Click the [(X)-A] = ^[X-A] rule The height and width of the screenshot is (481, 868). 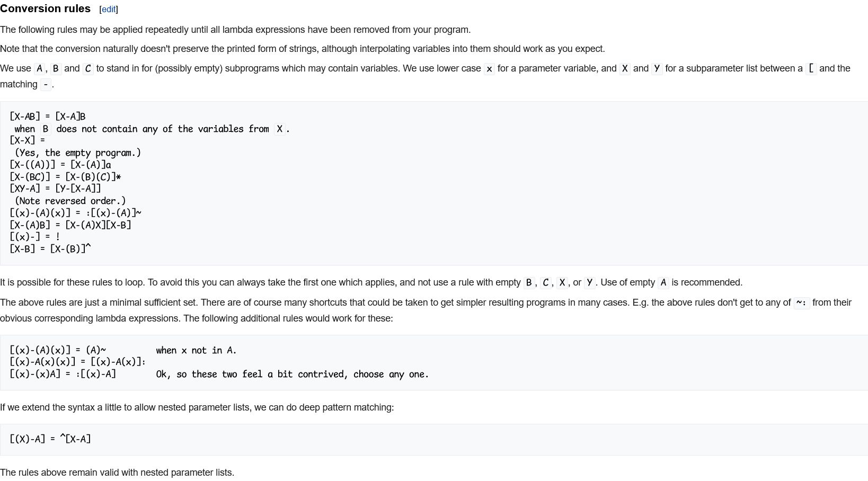point(50,439)
